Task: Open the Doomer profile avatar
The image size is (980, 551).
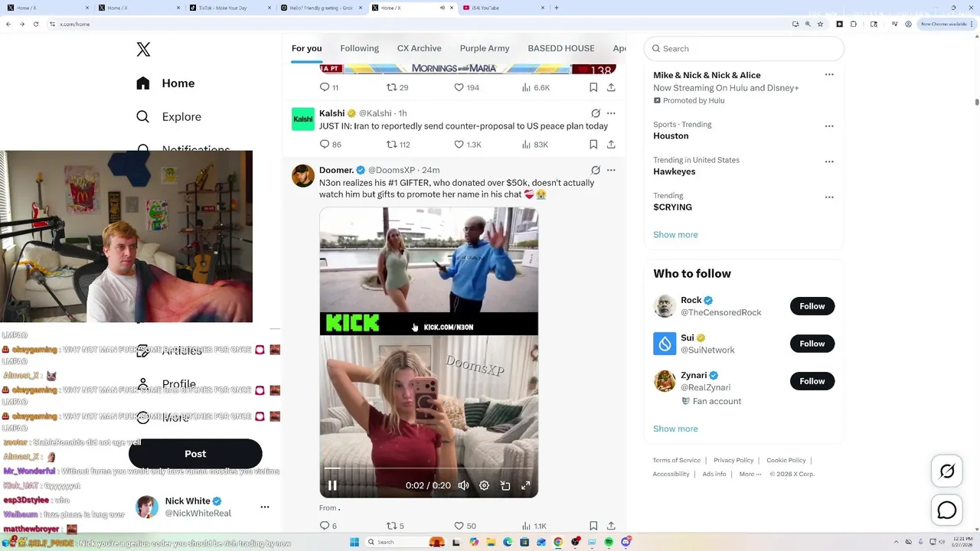Action: [x=303, y=176]
